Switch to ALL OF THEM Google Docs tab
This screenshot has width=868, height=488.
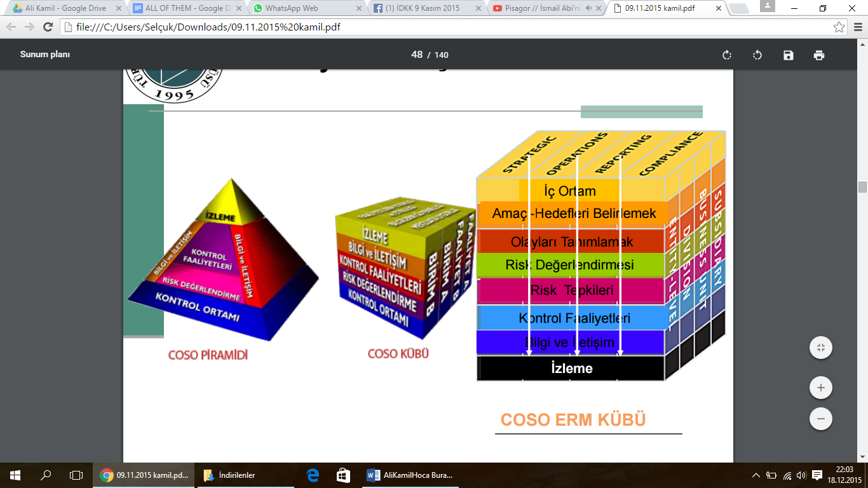click(186, 9)
